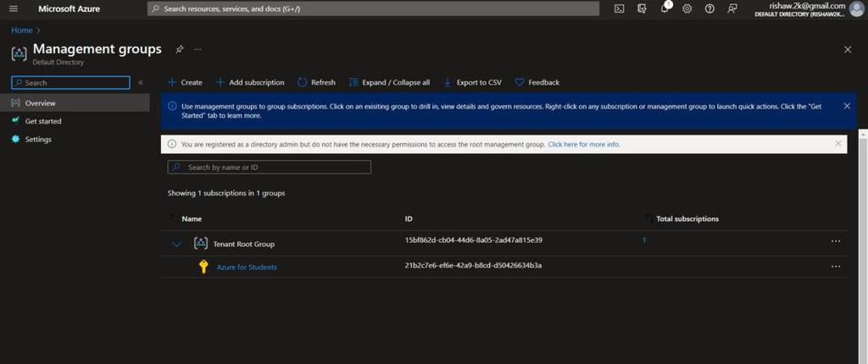Select the Azure for Students ID text
The height and width of the screenshot is (364, 868).
(x=473, y=266)
